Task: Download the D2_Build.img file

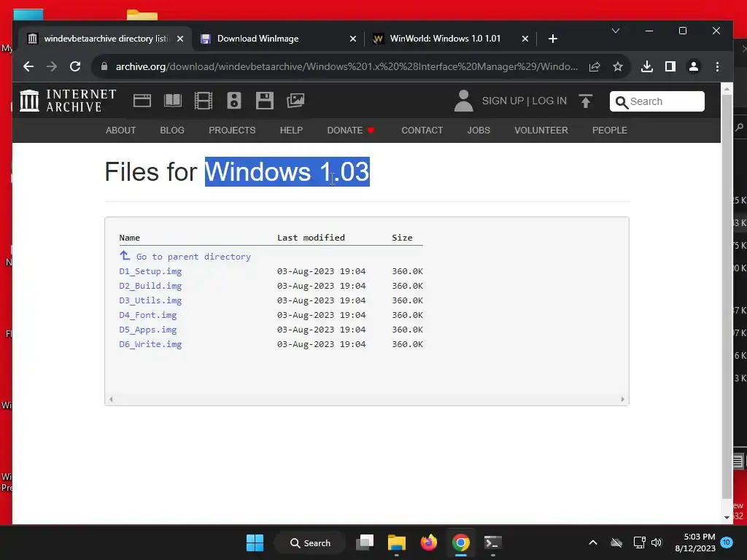Action: pyautogui.click(x=150, y=286)
